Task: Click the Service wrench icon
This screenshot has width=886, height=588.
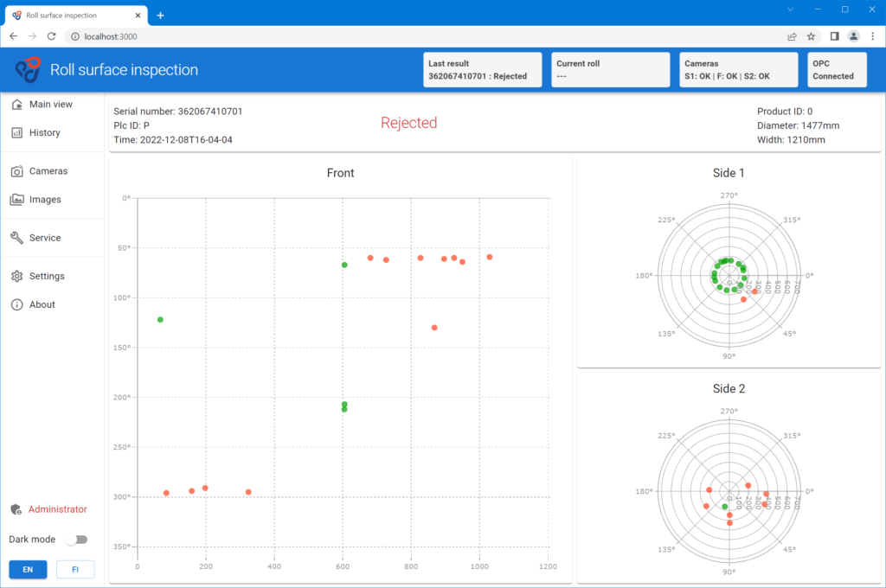Action: (x=17, y=238)
